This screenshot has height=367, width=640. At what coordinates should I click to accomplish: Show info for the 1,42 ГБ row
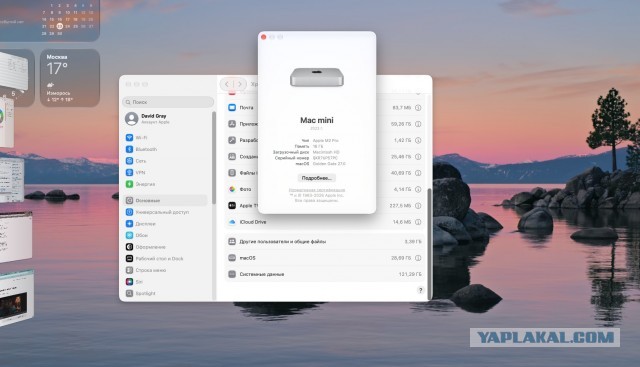[418, 140]
